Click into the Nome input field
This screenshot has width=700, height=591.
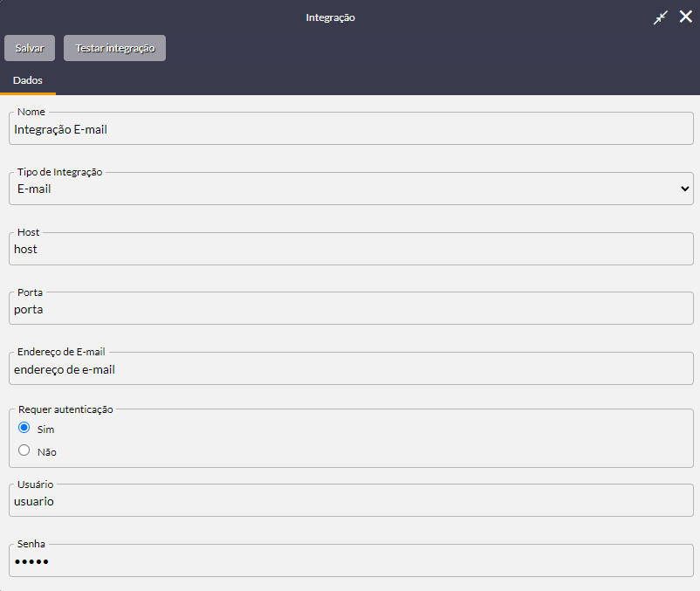(351, 130)
